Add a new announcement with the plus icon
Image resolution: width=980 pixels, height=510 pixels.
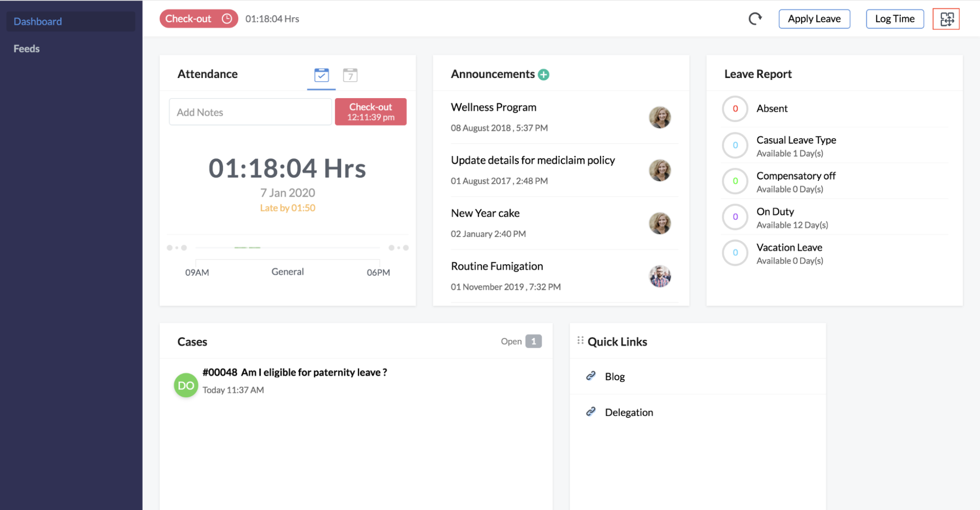tap(543, 74)
